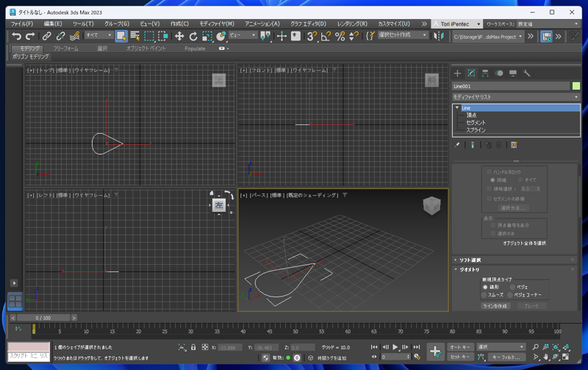This screenshot has width=588, height=370.
Task: Click the Set Keys large plus-key icon
Action: tap(435, 352)
